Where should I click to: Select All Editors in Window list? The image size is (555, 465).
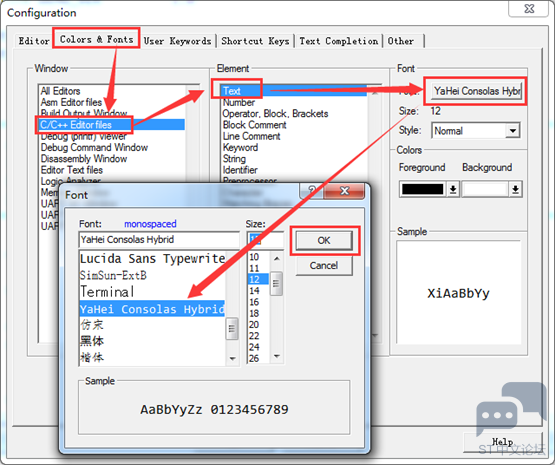click(x=60, y=91)
